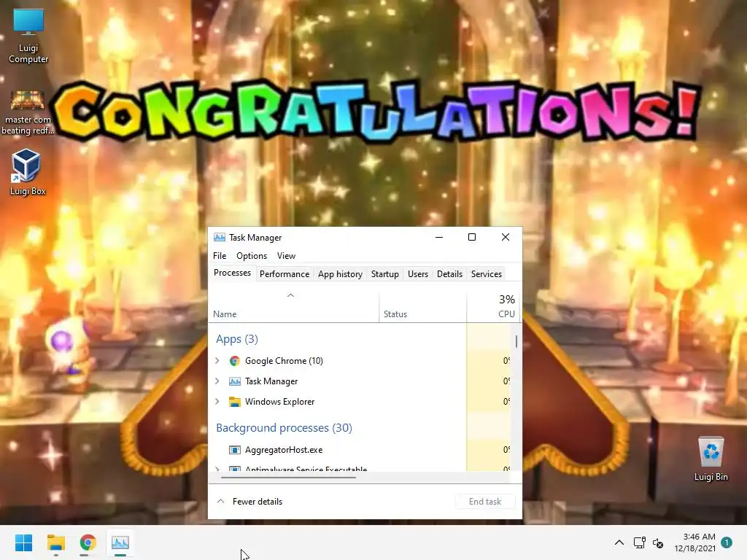Select the Windows Explorer row text

tap(279, 402)
